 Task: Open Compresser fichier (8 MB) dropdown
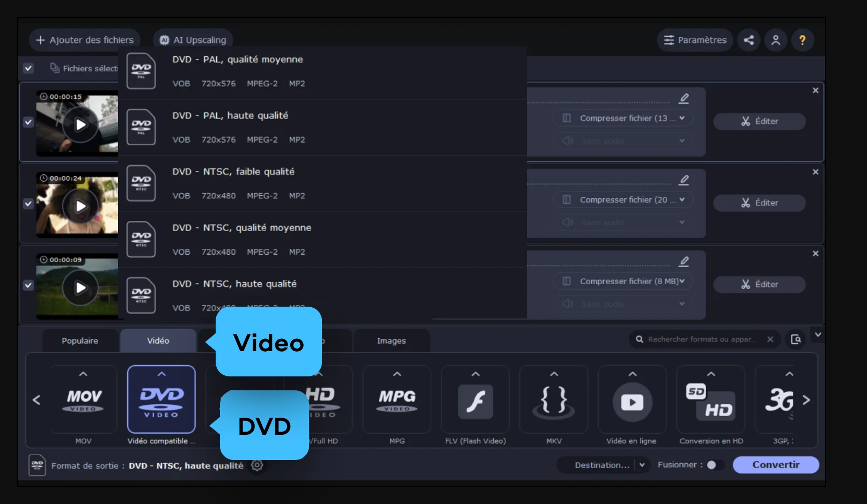[623, 281]
